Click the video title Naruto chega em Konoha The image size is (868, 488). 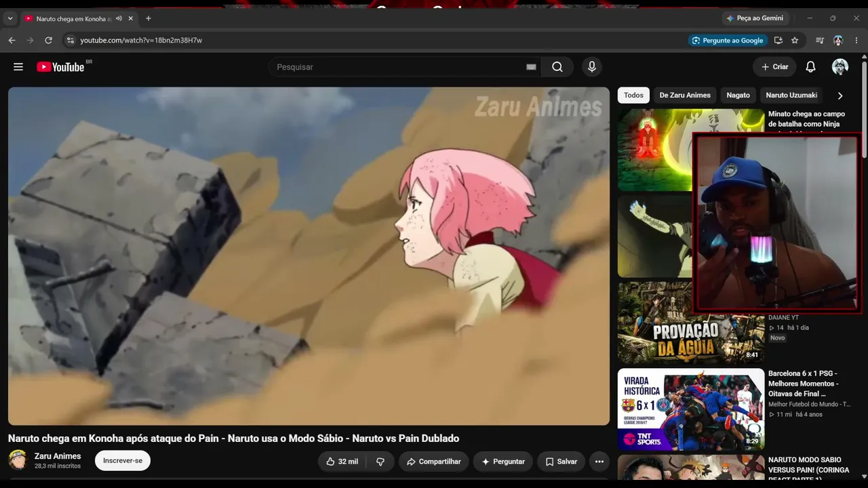pos(233,439)
